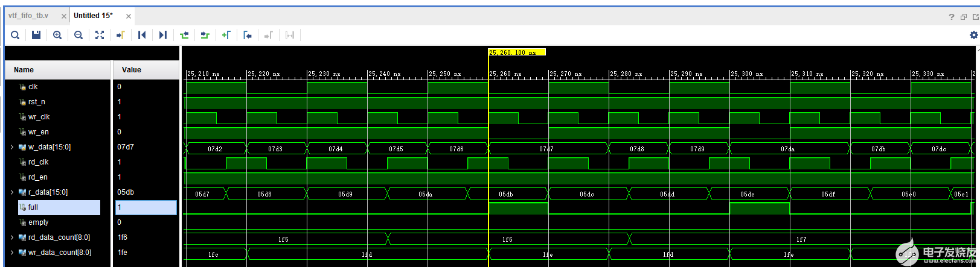Screen dimensions: 980x267
Task: Click the go-to-cursor toolbar icon
Action: coord(121,35)
